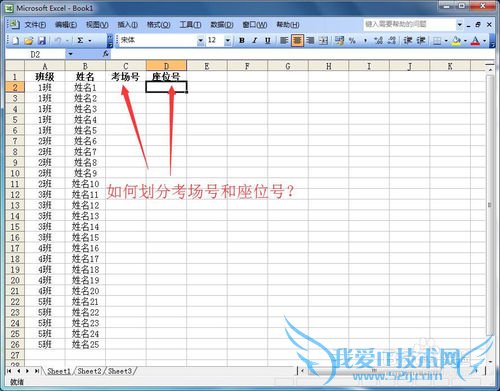500x391 pixels.
Task: Toggle italic formatting
Action: coord(255,41)
